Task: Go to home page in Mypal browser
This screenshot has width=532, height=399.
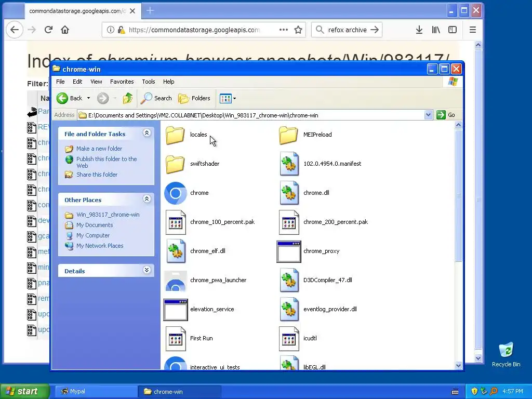Action: coord(65,30)
